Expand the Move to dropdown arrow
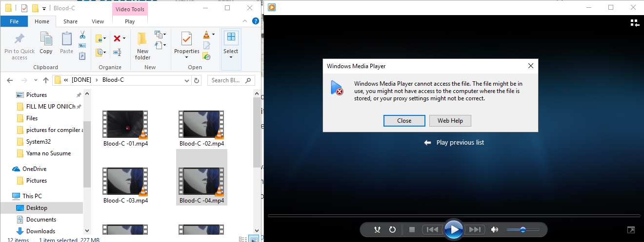 click(105, 38)
